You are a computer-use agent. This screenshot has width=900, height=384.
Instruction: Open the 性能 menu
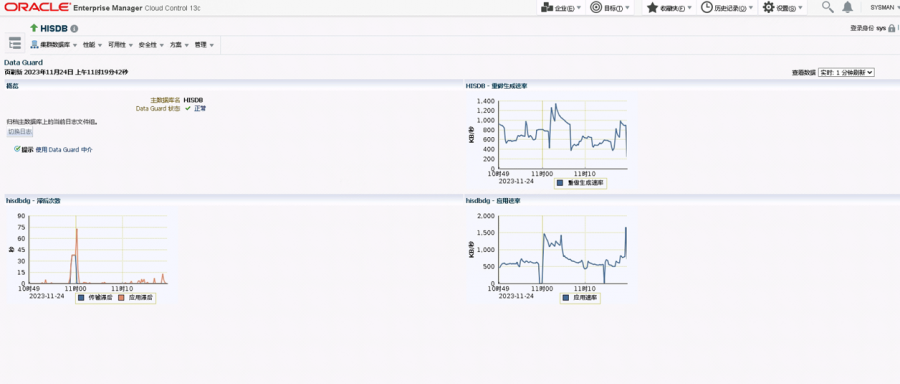tap(92, 45)
